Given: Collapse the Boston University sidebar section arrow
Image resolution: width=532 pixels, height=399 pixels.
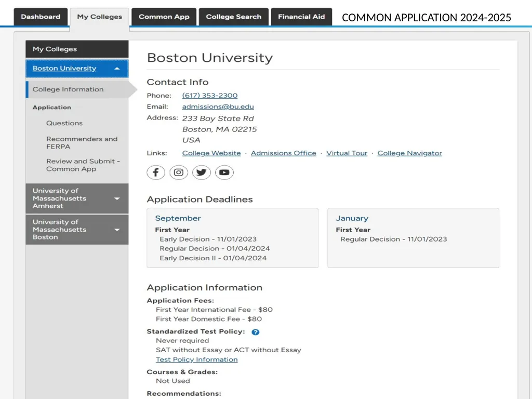Looking at the screenshot, I should (x=117, y=69).
